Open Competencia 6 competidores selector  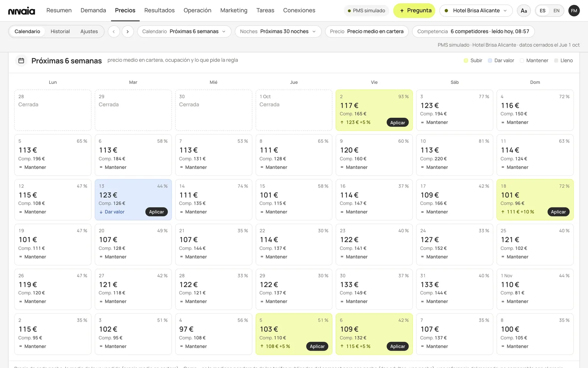coord(473,32)
